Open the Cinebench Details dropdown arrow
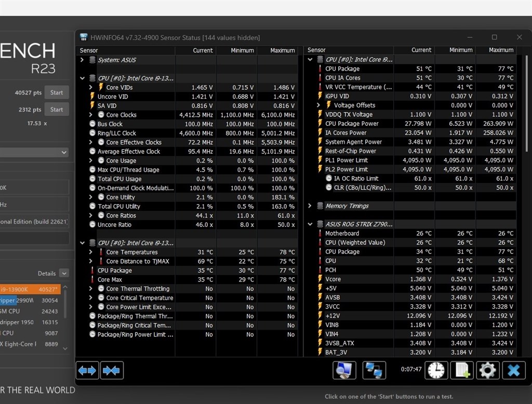This screenshot has width=532, height=404. (64, 273)
